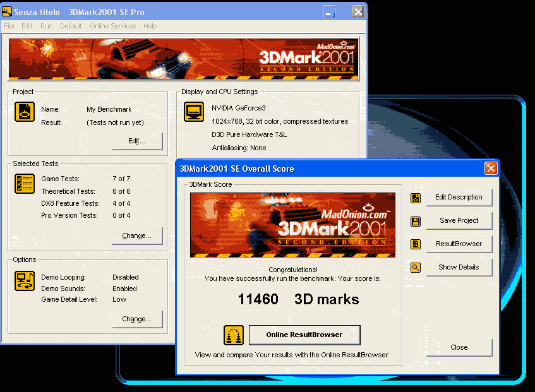The width and height of the screenshot is (535, 392).
Task: Click the '(Tests not run yet)' result text
Action: 116,122
